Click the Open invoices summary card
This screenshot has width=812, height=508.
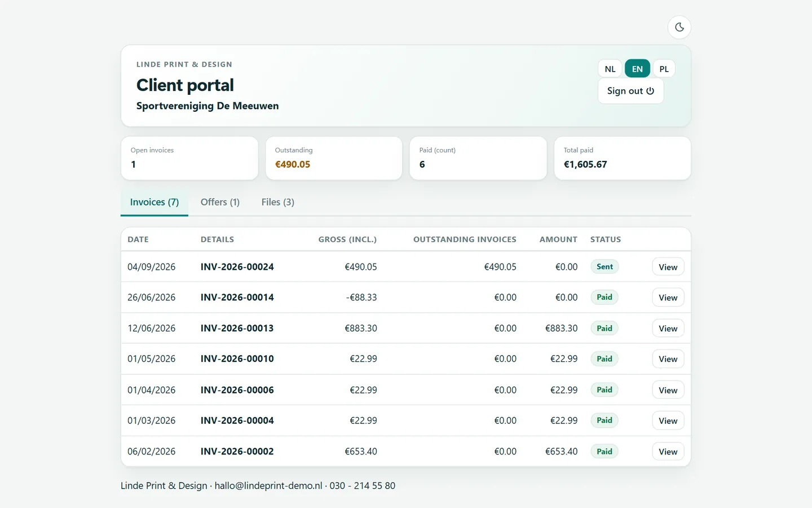coord(189,158)
